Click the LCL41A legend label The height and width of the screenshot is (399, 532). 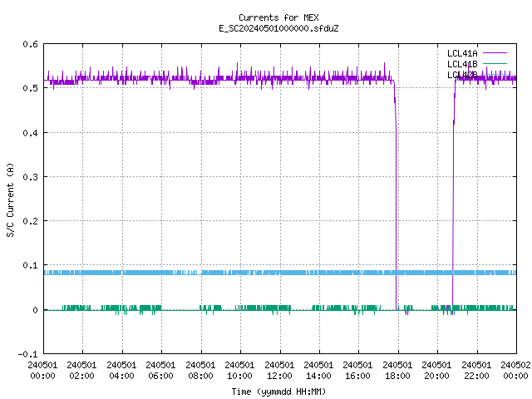tap(462, 53)
